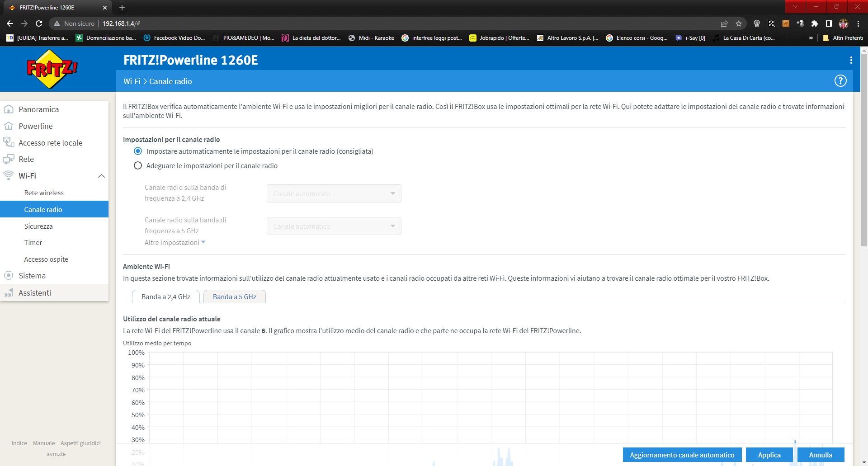This screenshot has height=466, width=868.
Task: Open the avm.de link
Action: (x=56, y=454)
